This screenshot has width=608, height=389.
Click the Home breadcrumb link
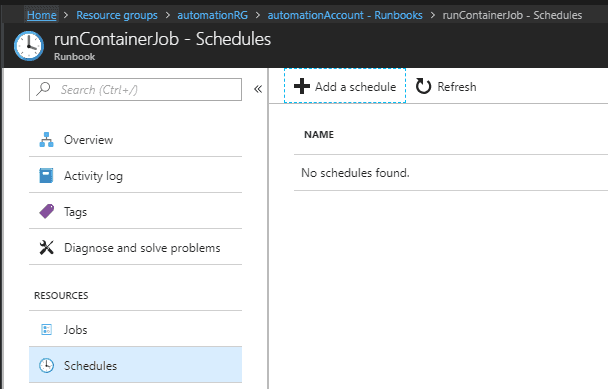pos(41,15)
